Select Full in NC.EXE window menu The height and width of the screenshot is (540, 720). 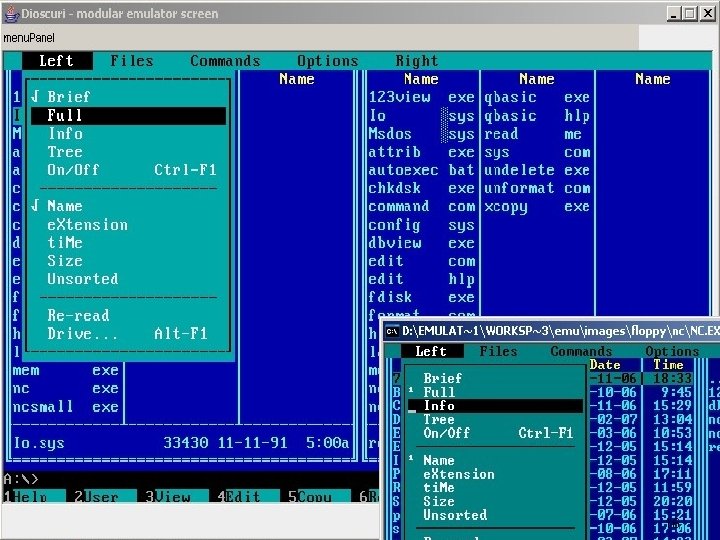point(496,392)
